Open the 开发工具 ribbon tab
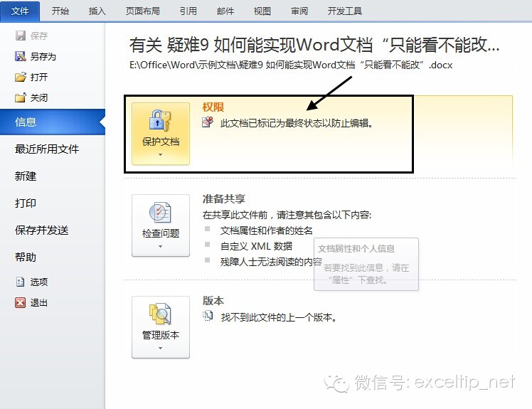 coord(345,11)
